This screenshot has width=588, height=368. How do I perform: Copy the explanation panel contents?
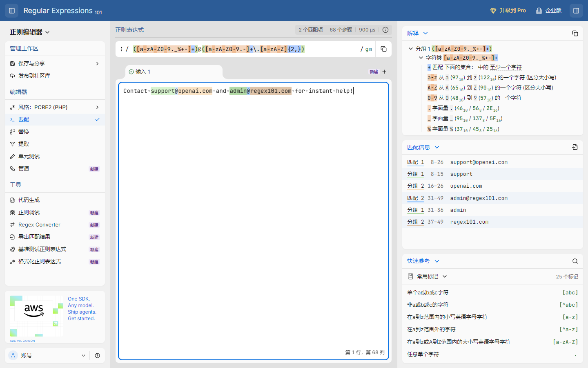(x=575, y=33)
